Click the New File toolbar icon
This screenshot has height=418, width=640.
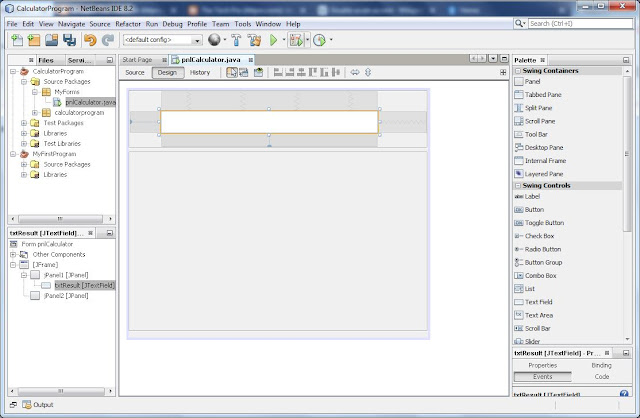pos(17,40)
